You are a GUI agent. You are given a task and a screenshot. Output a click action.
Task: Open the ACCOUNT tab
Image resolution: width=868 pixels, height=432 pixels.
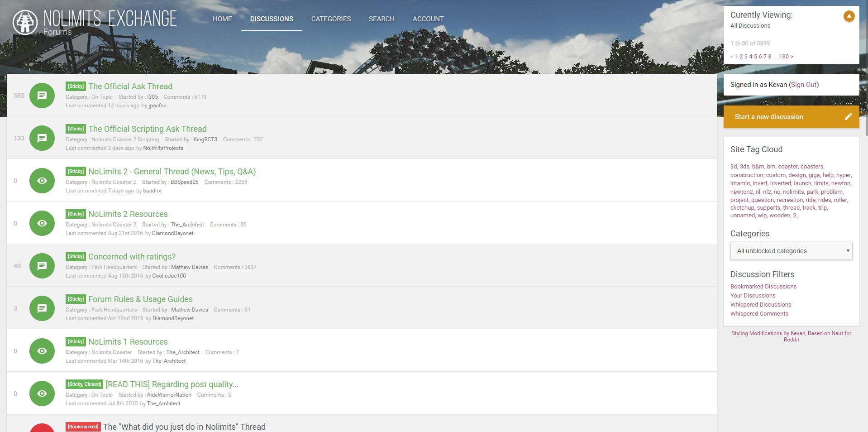[x=428, y=19]
